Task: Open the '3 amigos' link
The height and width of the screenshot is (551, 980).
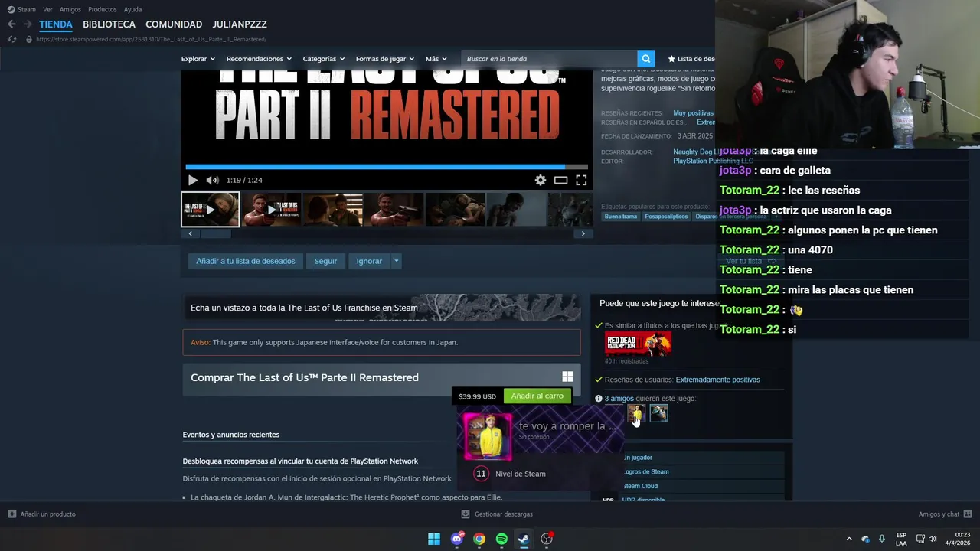Action: (x=619, y=399)
